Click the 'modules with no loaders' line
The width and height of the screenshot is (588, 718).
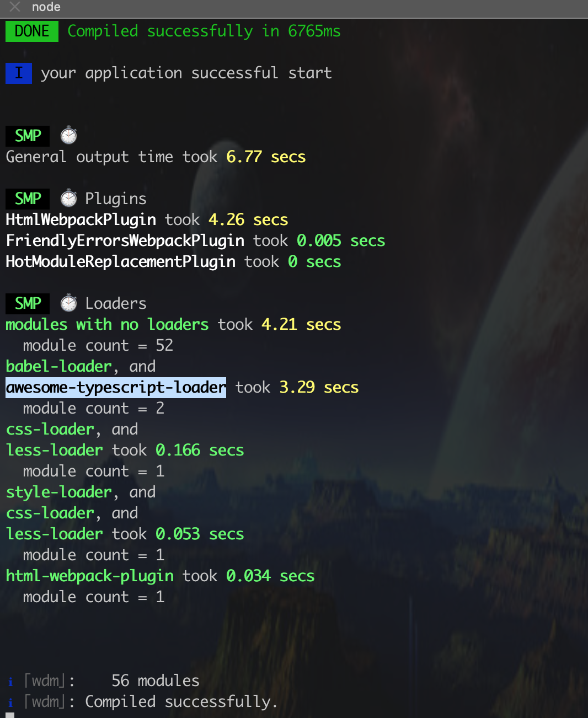[107, 324]
